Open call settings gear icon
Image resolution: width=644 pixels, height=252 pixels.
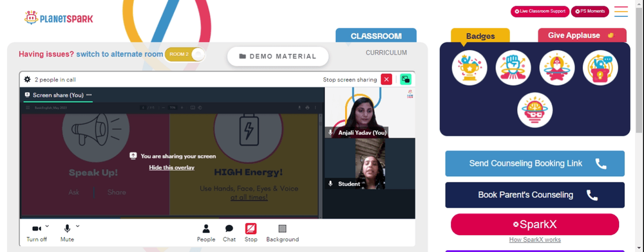28,80
